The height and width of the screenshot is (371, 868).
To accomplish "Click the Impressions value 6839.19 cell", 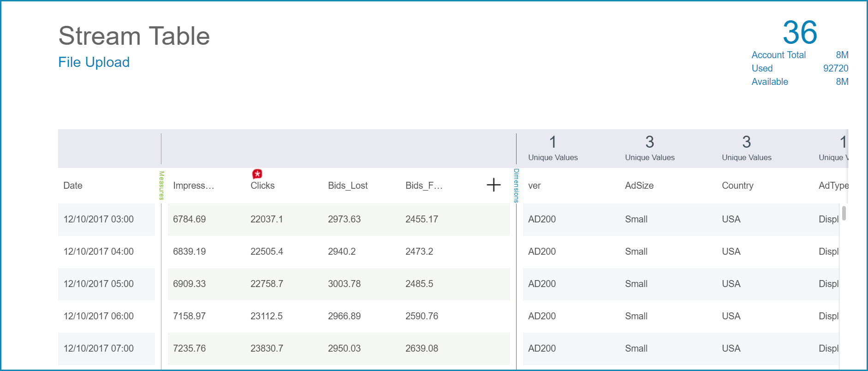I will [189, 251].
